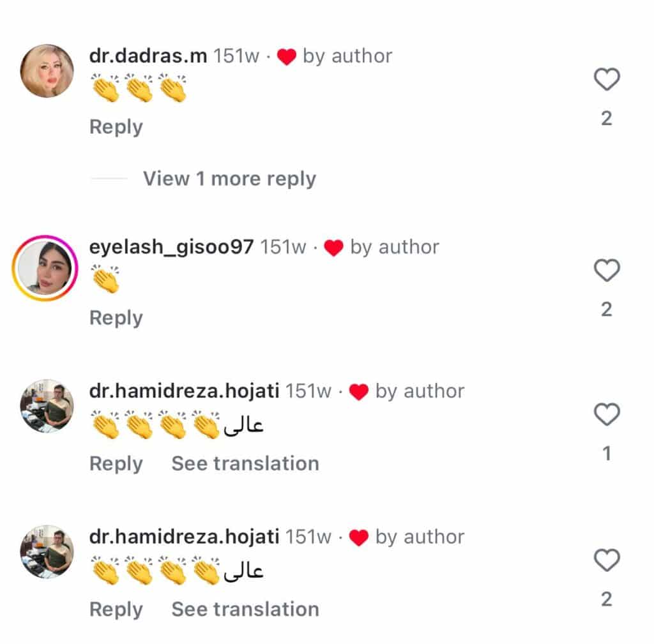Like the dr.dadras.m comment with the heart

click(607, 79)
